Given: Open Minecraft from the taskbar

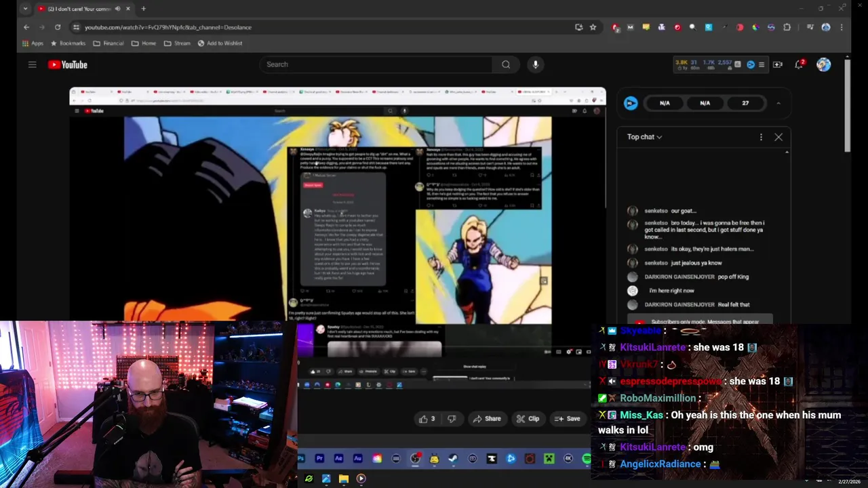Looking at the screenshot, I should click(549, 458).
